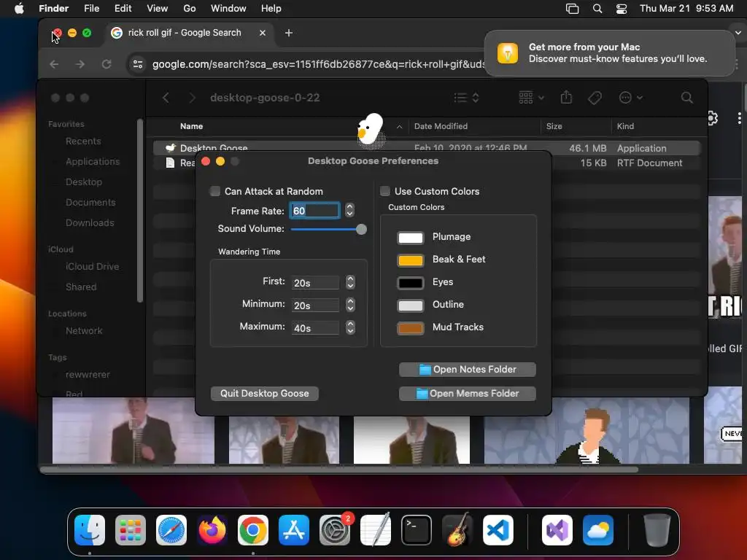
Task: Open Finder group-by dropdown
Action: point(531,98)
